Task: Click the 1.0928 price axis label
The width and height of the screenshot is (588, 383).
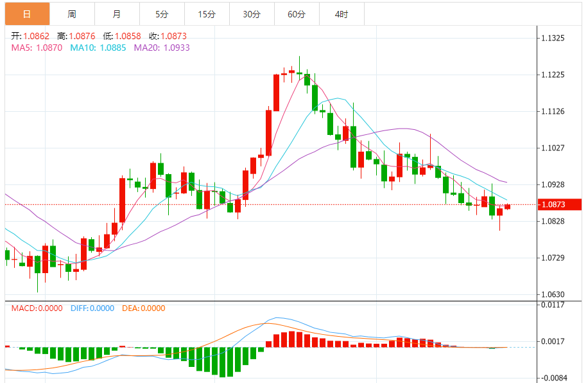Action: [553, 184]
